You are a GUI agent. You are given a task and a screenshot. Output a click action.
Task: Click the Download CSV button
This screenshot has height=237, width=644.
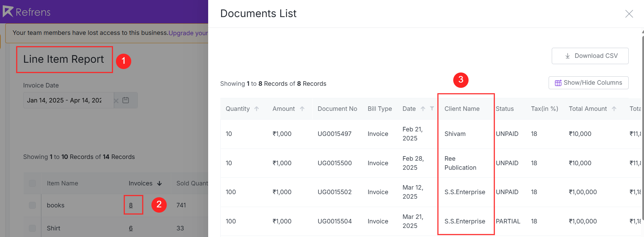click(590, 56)
